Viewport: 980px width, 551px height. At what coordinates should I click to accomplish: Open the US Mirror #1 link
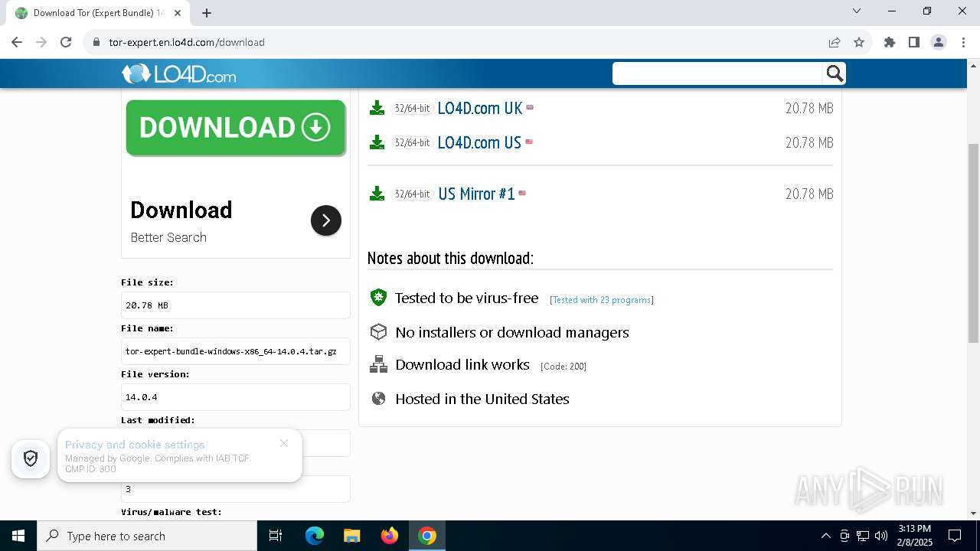click(476, 194)
